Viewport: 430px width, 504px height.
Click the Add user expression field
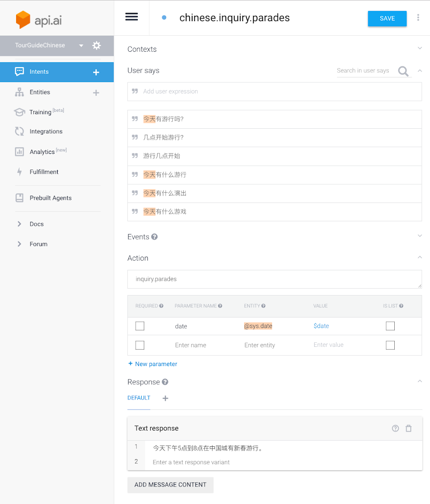[275, 91]
